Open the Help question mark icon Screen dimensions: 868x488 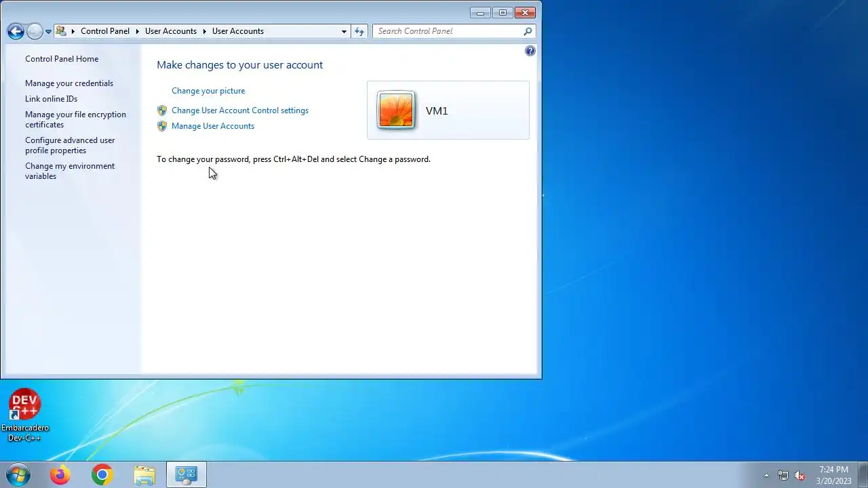coord(530,51)
